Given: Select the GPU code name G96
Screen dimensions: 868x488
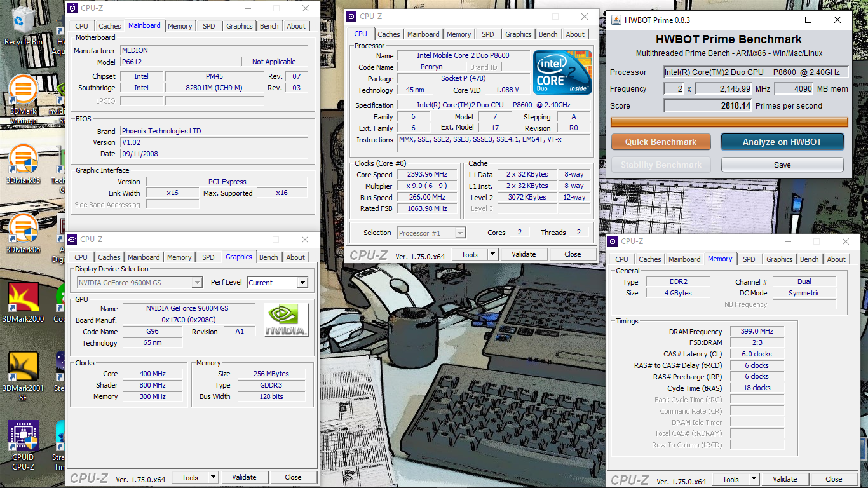Looking at the screenshot, I should [153, 332].
